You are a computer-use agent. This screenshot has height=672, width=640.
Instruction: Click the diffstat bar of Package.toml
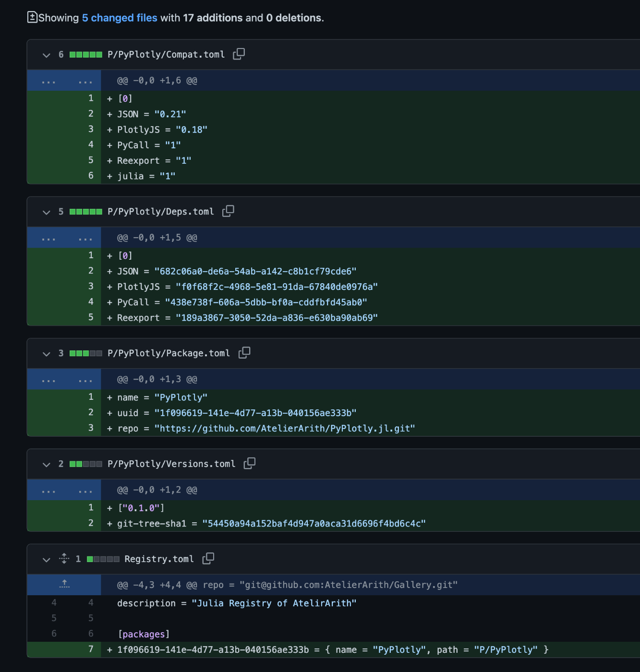tap(86, 353)
